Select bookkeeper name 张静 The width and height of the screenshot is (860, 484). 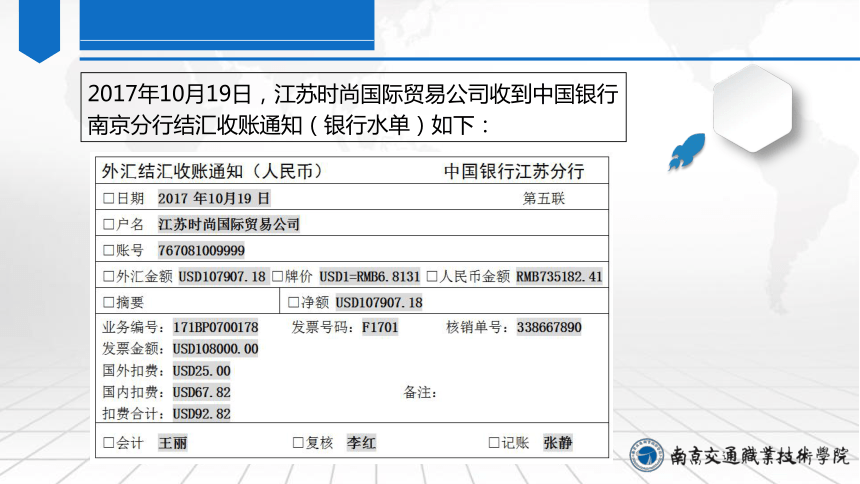click(x=558, y=443)
